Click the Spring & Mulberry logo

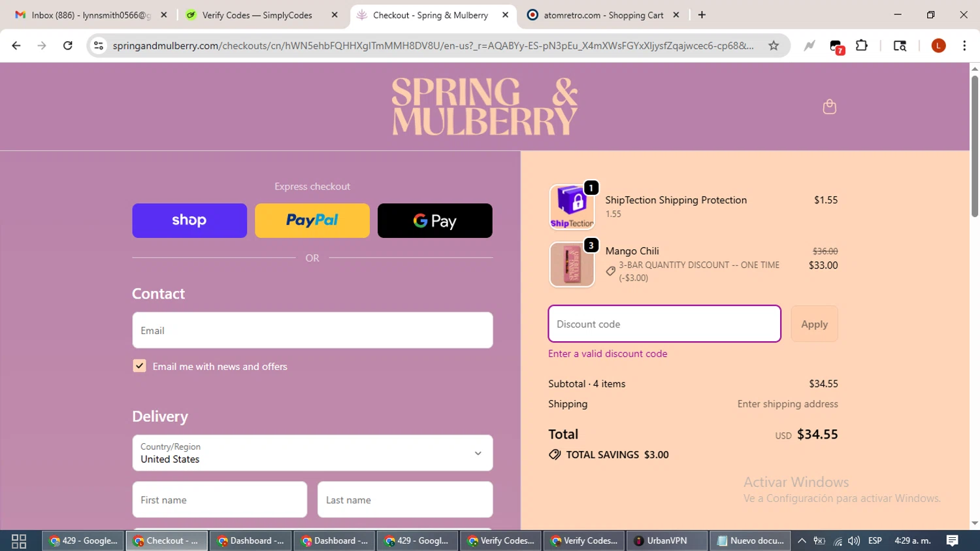(x=485, y=107)
